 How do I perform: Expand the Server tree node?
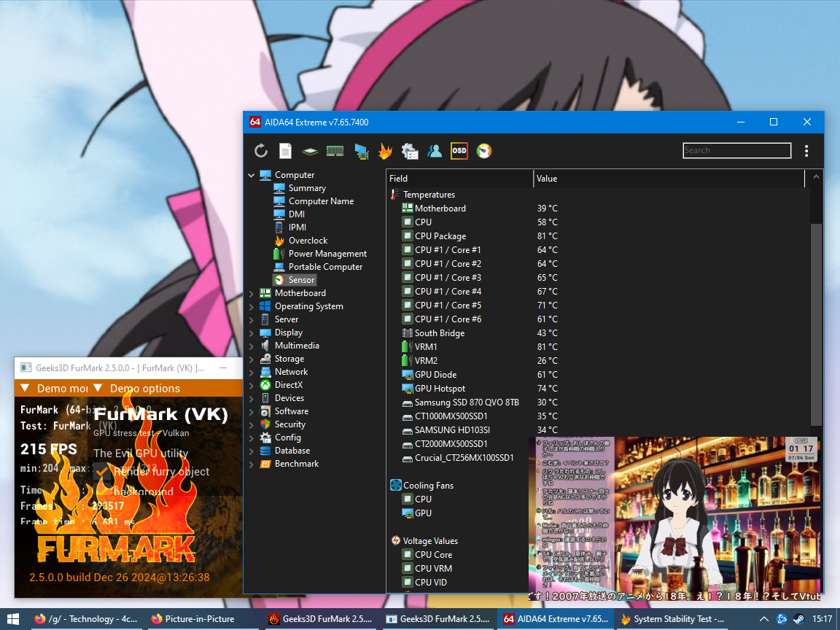252,320
